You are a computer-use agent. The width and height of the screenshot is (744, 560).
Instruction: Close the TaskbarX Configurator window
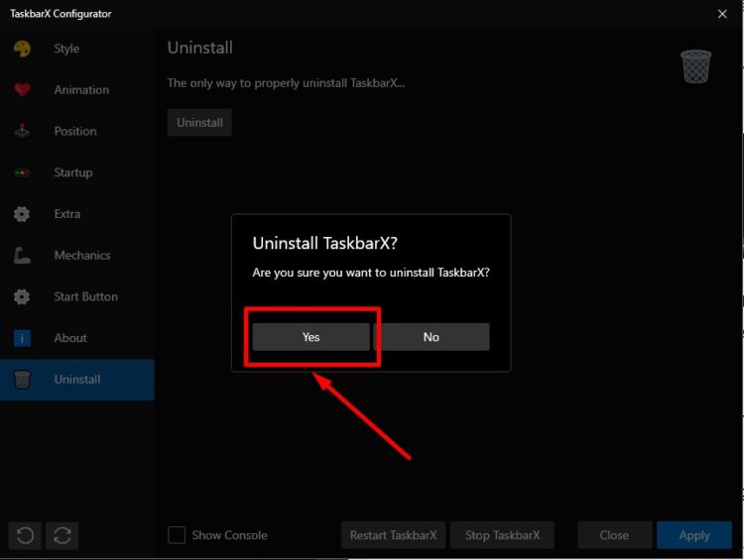722,14
